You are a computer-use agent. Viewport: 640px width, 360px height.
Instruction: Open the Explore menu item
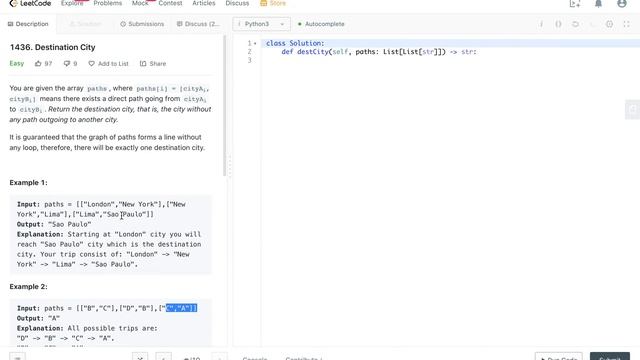[72, 3]
